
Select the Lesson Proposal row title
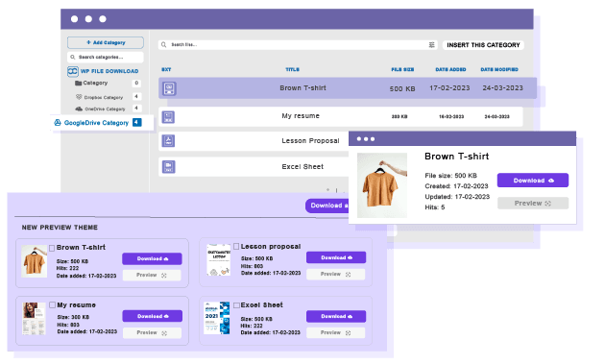pyautogui.click(x=310, y=141)
